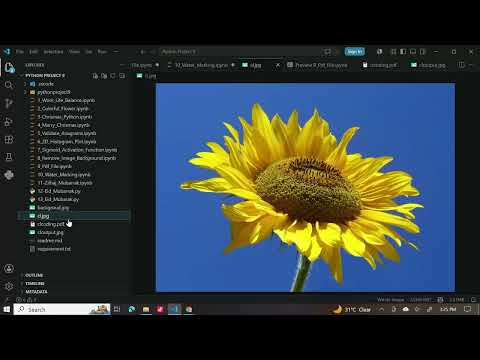The image size is (480, 360).
Task: Switch to the cloutput.jpg tab
Action: click(429, 65)
